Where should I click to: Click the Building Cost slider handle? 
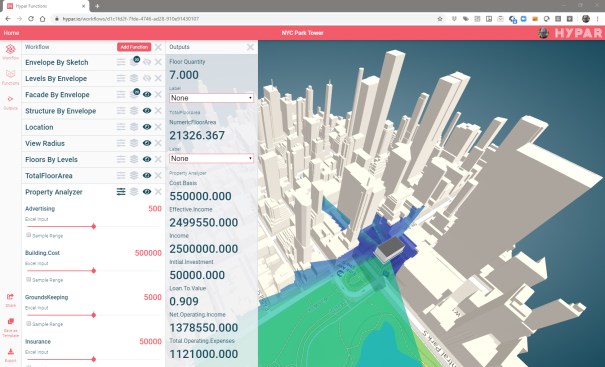pos(94,271)
